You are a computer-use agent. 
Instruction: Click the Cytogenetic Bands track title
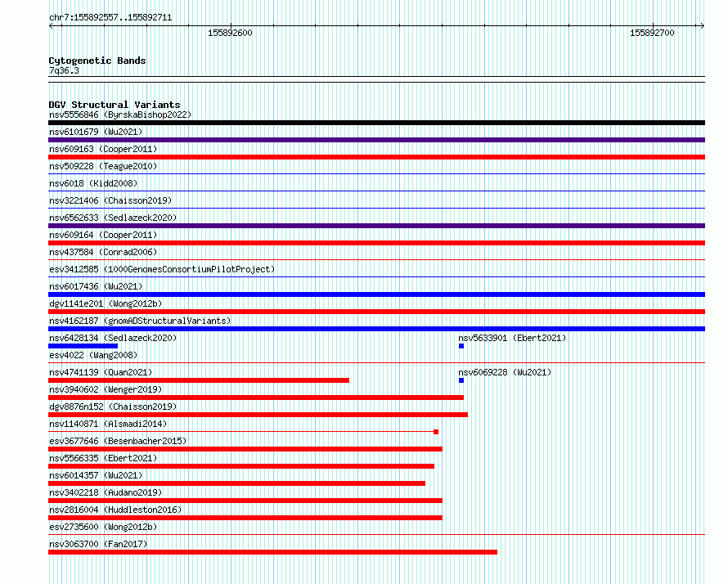pos(97,61)
